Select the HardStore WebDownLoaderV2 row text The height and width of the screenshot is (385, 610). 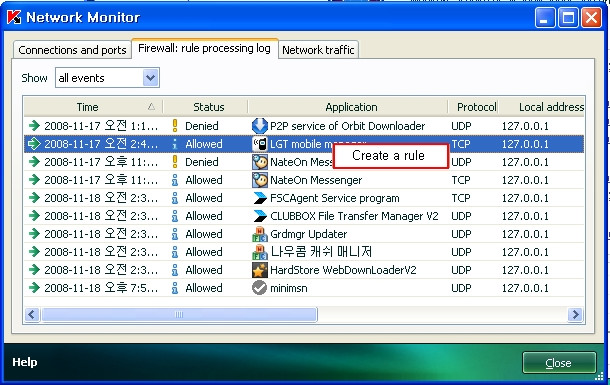click(x=343, y=270)
